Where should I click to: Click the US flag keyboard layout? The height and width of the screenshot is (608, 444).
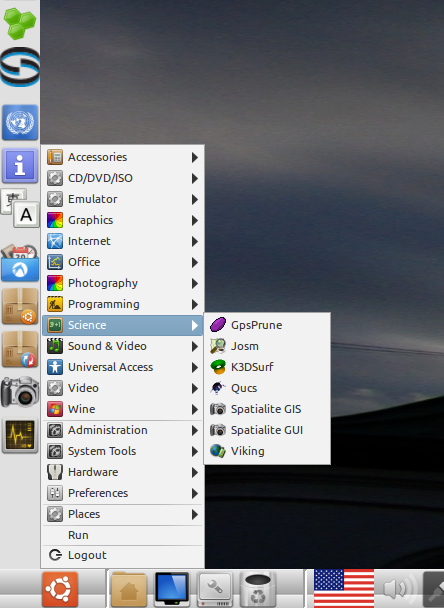[x=344, y=589]
